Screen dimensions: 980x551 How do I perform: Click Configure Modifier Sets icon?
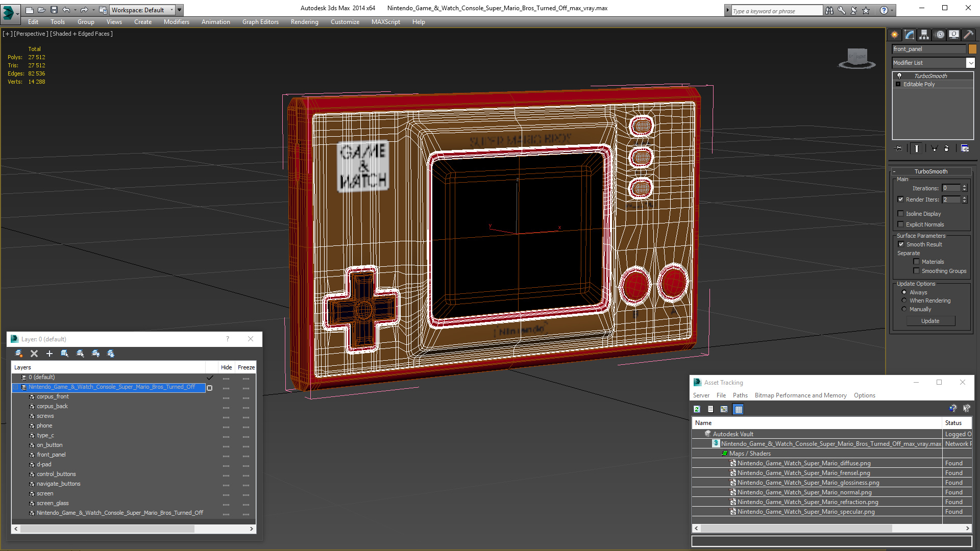tap(965, 148)
